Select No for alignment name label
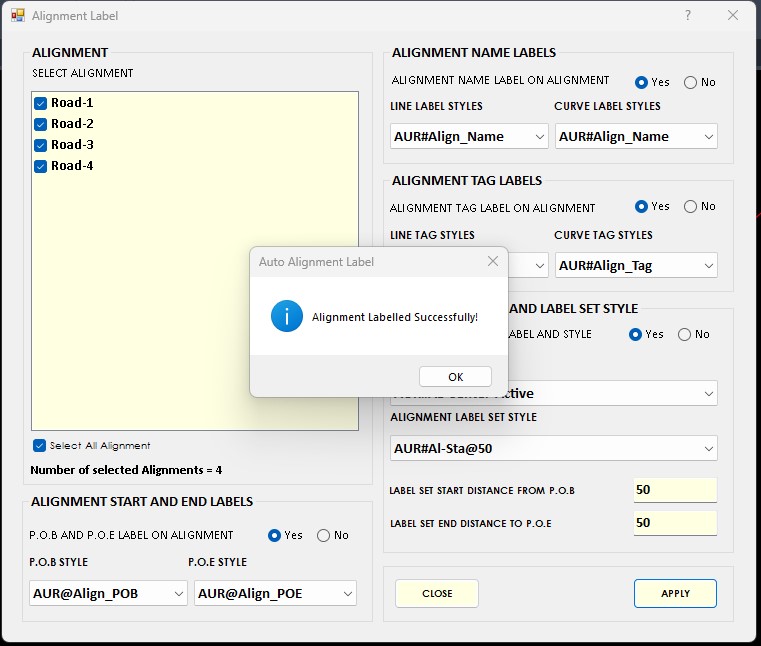The height and width of the screenshot is (646, 761). click(x=691, y=82)
